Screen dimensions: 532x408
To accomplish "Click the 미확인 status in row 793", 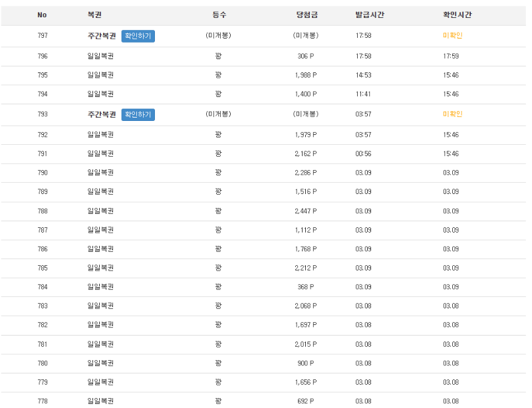I will point(452,114).
